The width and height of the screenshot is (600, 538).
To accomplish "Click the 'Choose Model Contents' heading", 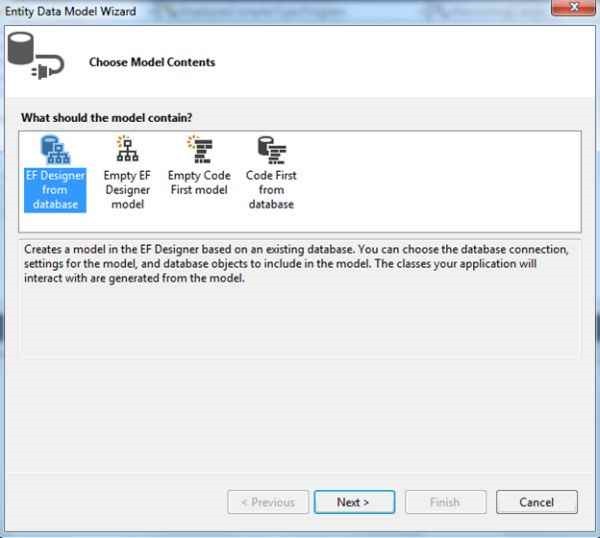I will [152, 62].
